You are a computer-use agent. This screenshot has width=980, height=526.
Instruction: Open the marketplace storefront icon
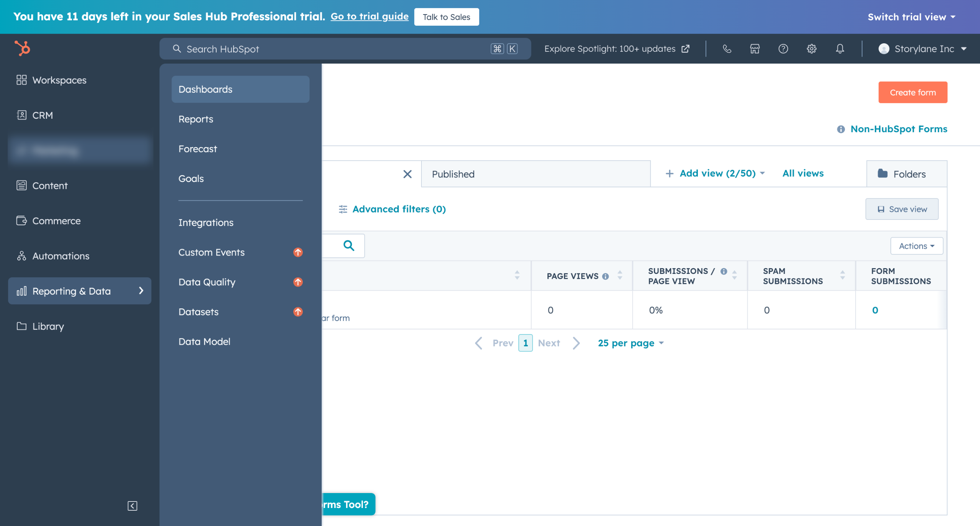pos(755,49)
